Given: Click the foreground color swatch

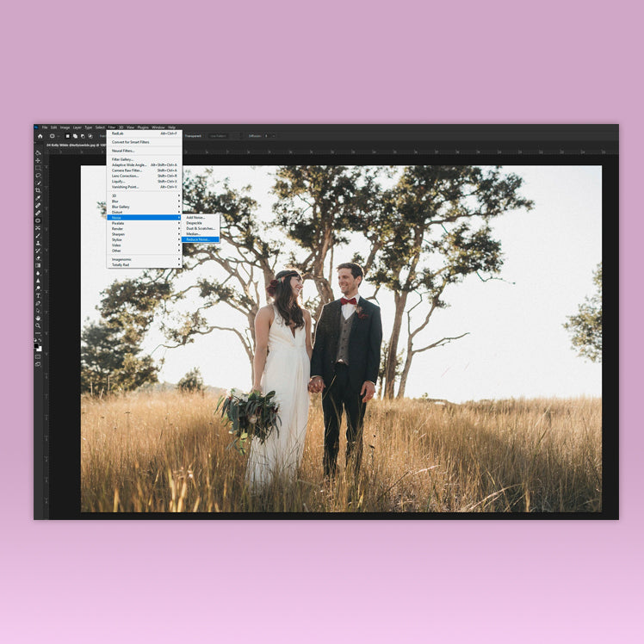Looking at the screenshot, I should 37,344.
